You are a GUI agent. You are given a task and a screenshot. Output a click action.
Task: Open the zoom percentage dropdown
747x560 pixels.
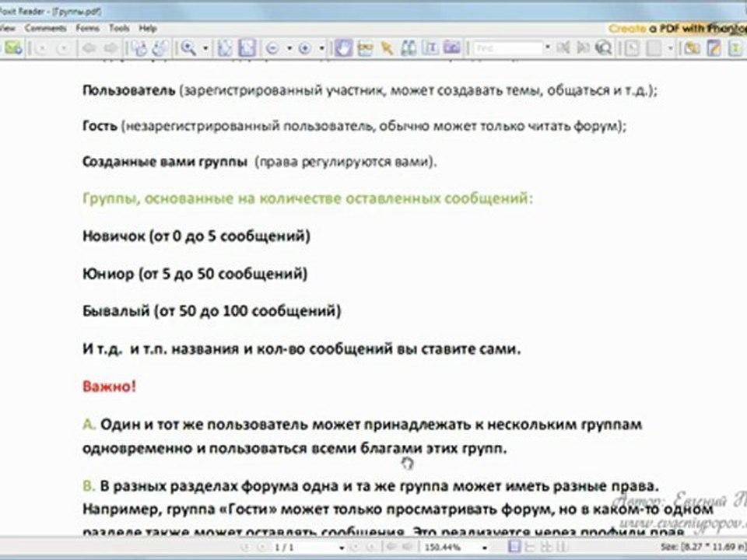tap(485, 548)
